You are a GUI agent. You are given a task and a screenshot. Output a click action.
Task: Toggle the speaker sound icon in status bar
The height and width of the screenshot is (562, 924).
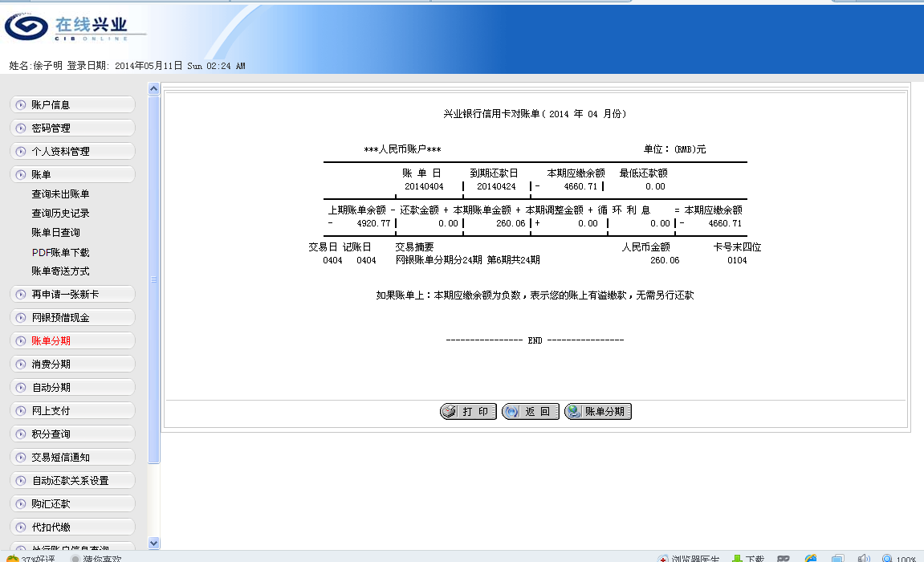(x=864, y=559)
